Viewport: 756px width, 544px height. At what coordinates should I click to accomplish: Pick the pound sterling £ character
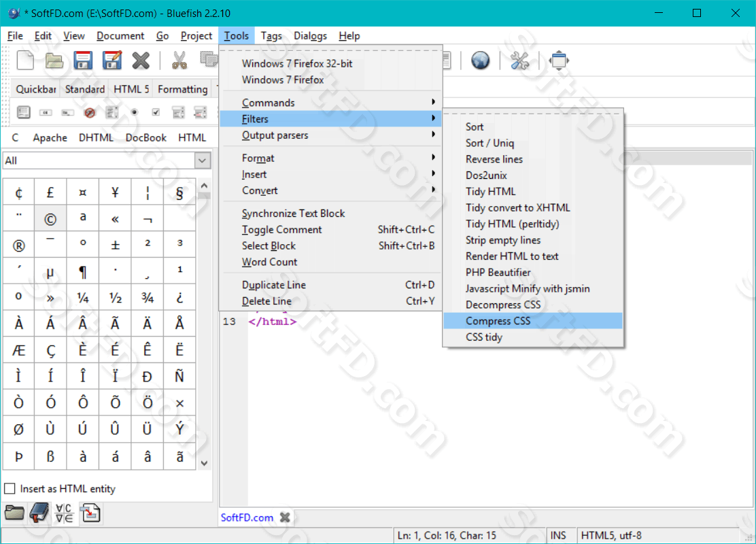[50, 192]
